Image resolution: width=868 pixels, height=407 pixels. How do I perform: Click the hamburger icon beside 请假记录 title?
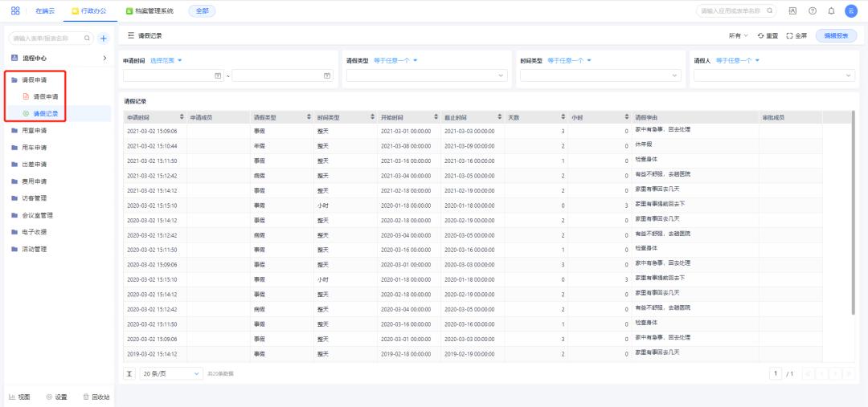pyautogui.click(x=131, y=36)
